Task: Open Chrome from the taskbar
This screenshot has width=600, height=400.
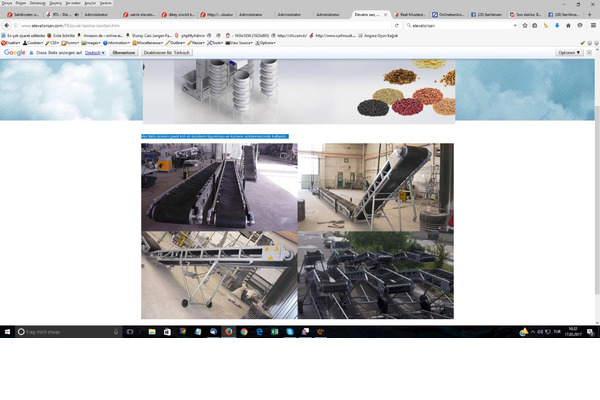Action: 244,332
